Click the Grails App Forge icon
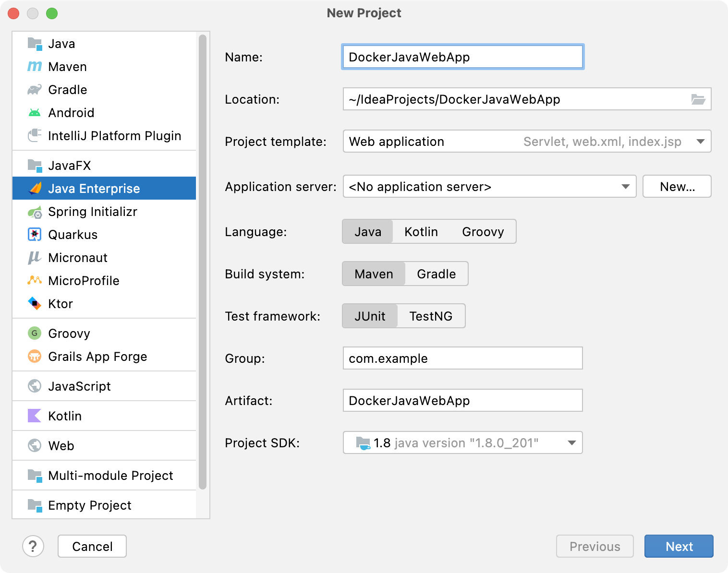Screen dimensions: 728x573 pos(35,356)
